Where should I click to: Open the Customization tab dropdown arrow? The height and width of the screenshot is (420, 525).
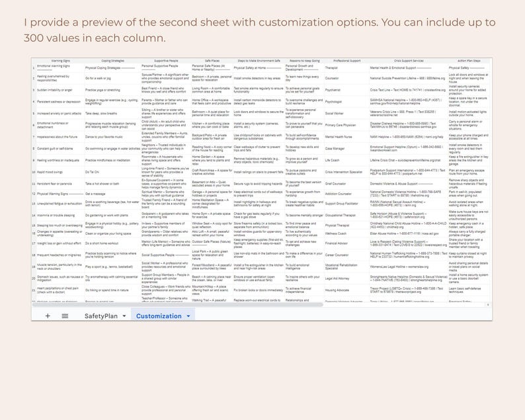pyautogui.click(x=188, y=316)
